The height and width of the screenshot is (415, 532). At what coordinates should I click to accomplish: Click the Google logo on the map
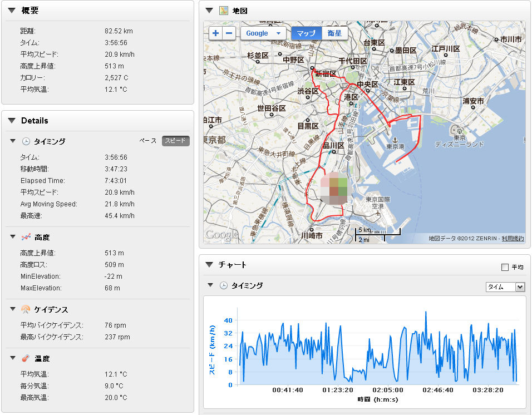[222, 235]
